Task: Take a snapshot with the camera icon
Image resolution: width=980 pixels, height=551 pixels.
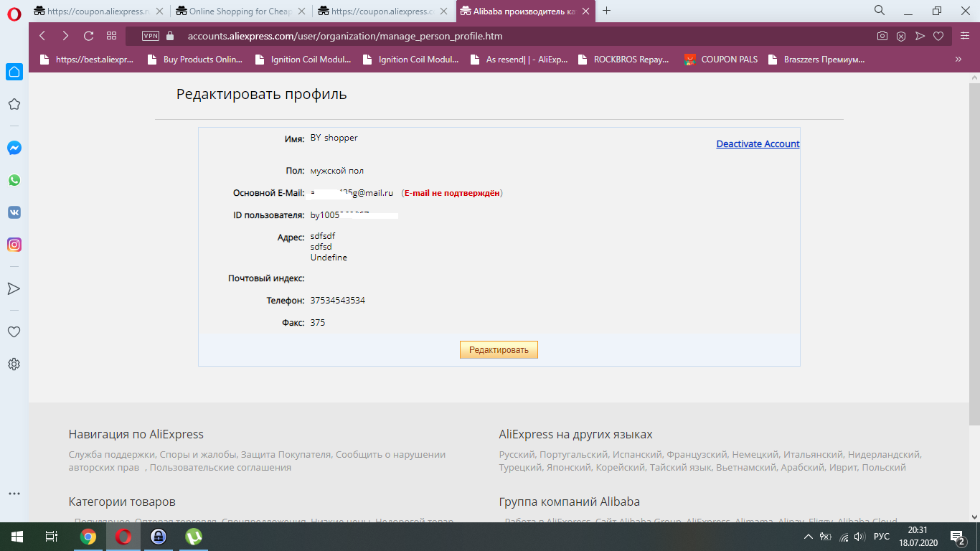Action: tap(882, 36)
